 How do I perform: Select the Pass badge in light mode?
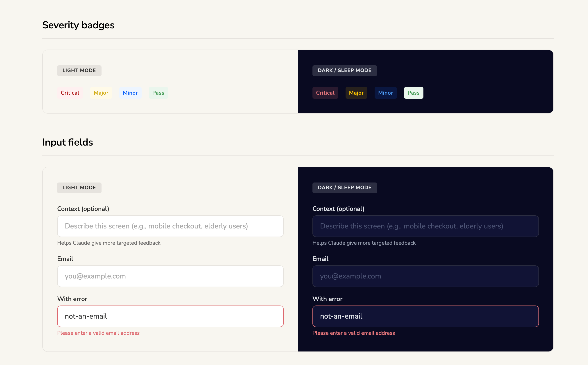(158, 93)
